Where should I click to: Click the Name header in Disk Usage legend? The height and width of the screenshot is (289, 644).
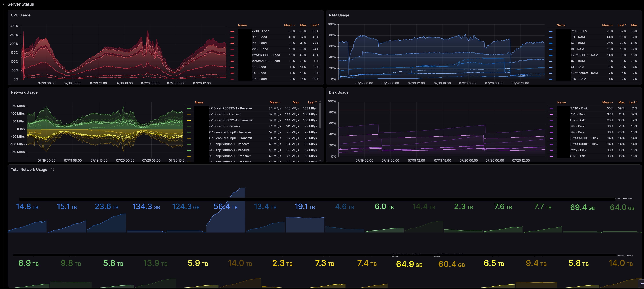561,102
